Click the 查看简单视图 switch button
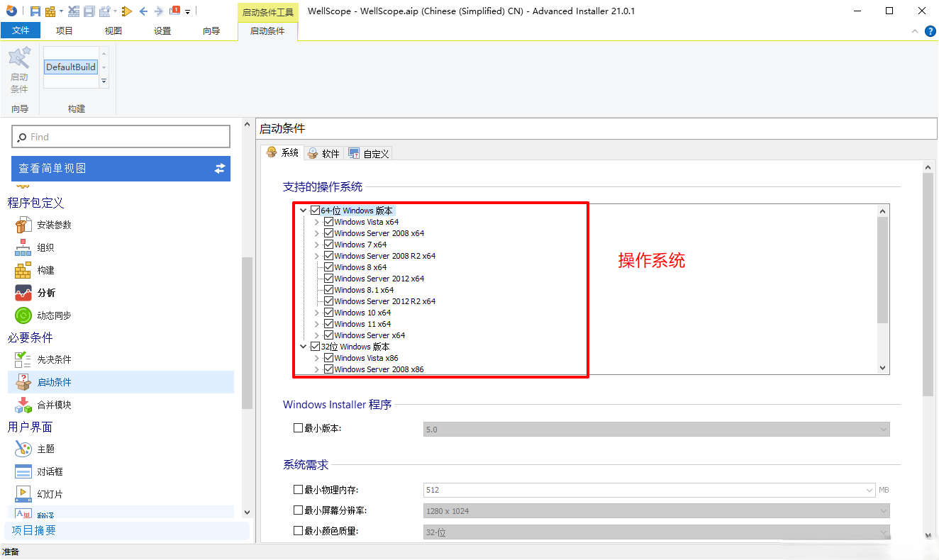 (121, 169)
